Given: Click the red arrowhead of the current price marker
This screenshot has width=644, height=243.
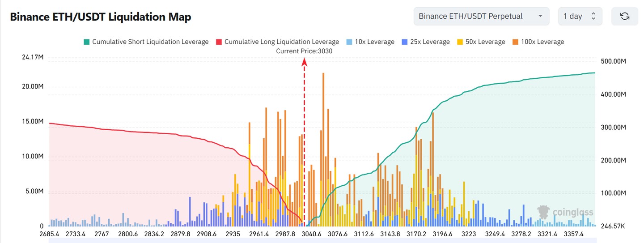Looking at the screenshot, I should pos(304,63).
